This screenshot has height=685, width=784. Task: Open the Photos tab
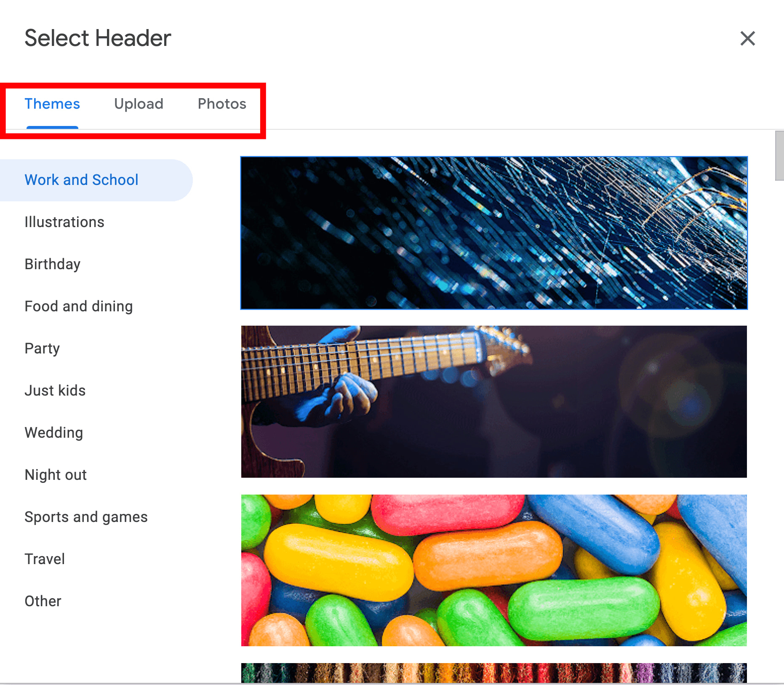[222, 104]
